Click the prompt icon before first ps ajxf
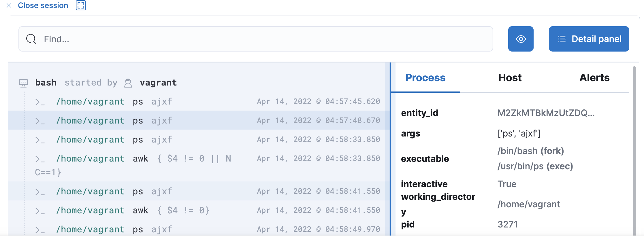Viewport: 644px width, 239px height. (x=40, y=101)
